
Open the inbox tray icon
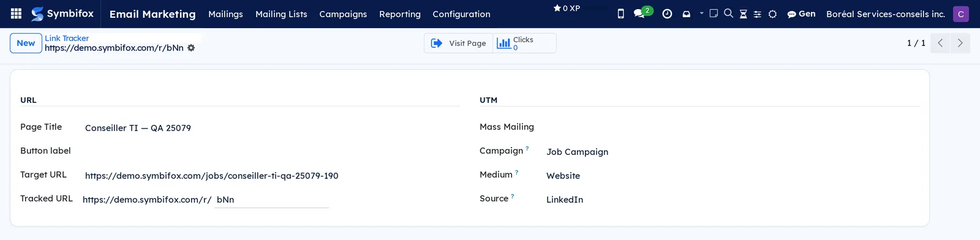[687, 13]
